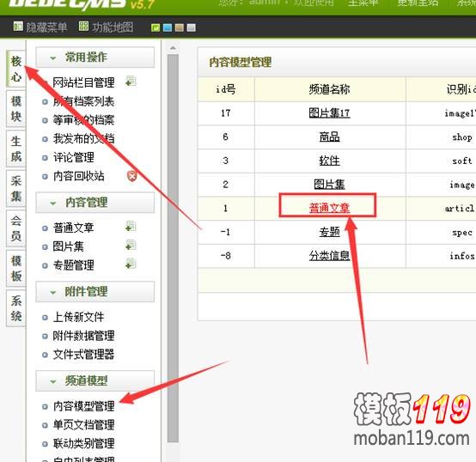This screenshot has width=476, height=462.
Task: Collapse the 内容管理 section header
Action: tap(95, 203)
